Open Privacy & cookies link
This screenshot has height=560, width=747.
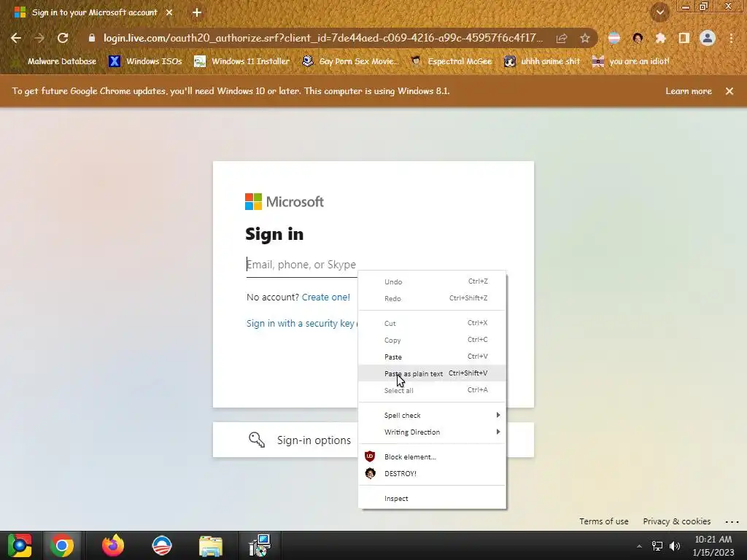(x=676, y=521)
